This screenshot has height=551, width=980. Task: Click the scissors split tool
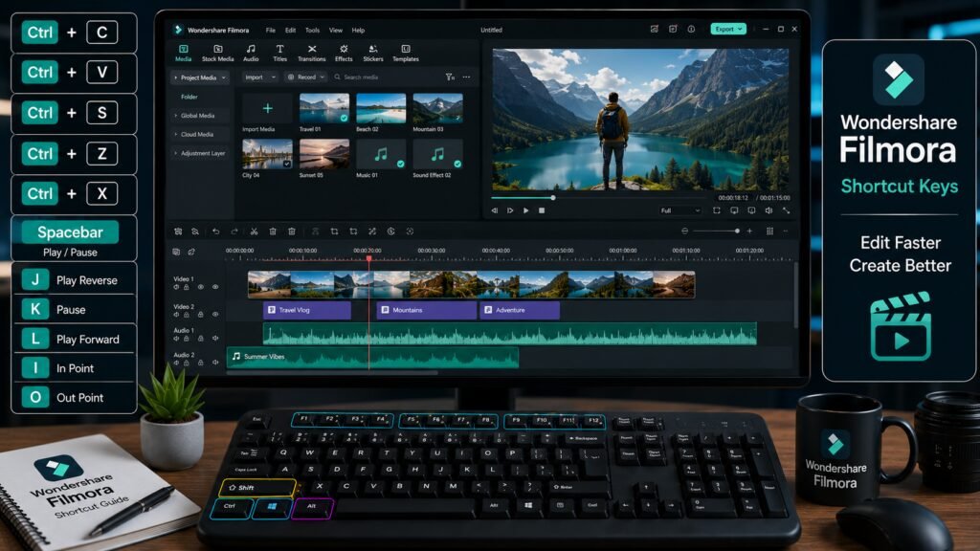click(x=254, y=231)
